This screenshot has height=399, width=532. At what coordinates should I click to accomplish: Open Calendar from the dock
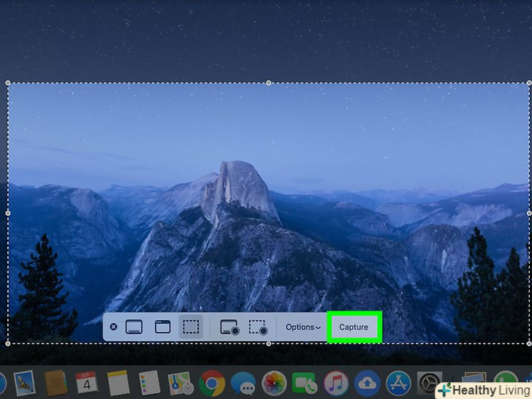pos(86,383)
